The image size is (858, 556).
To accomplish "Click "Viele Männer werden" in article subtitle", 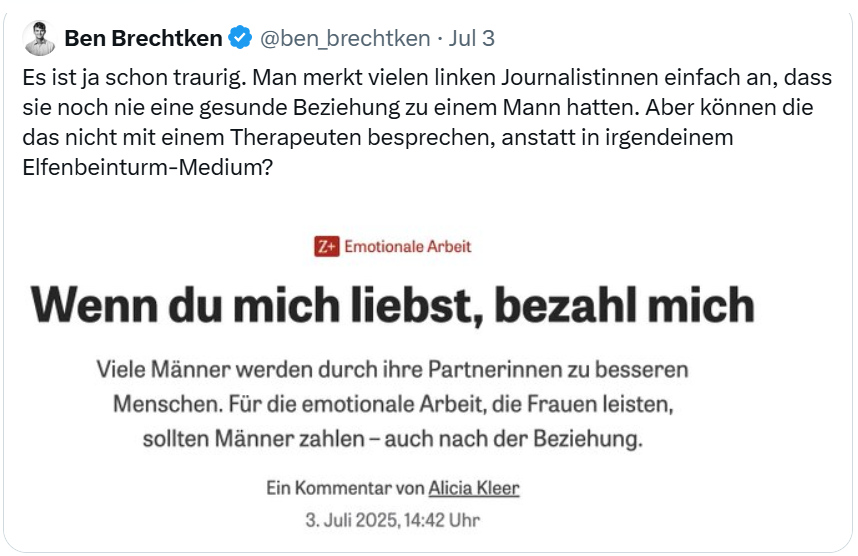I will 192,369.
